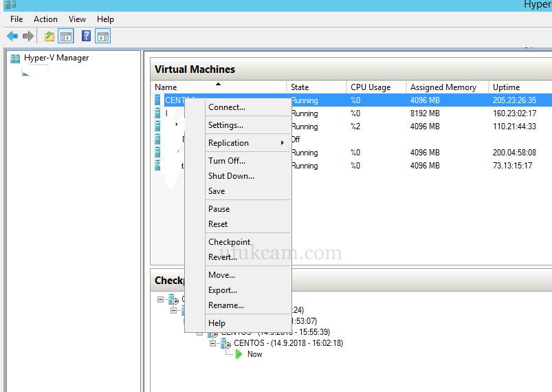Viewport: 552px width, 392px height.
Task: Open the Action menu
Action: click(45, 19)
